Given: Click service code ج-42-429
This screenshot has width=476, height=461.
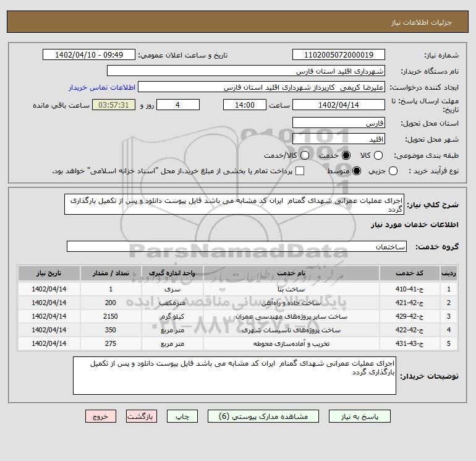Looking at the screenshot, I should [409, 316].
